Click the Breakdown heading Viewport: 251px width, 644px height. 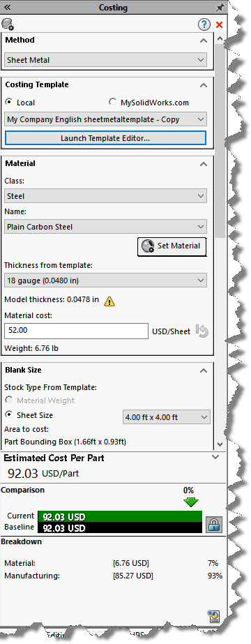pyautogui.click(x=22, y=541)
